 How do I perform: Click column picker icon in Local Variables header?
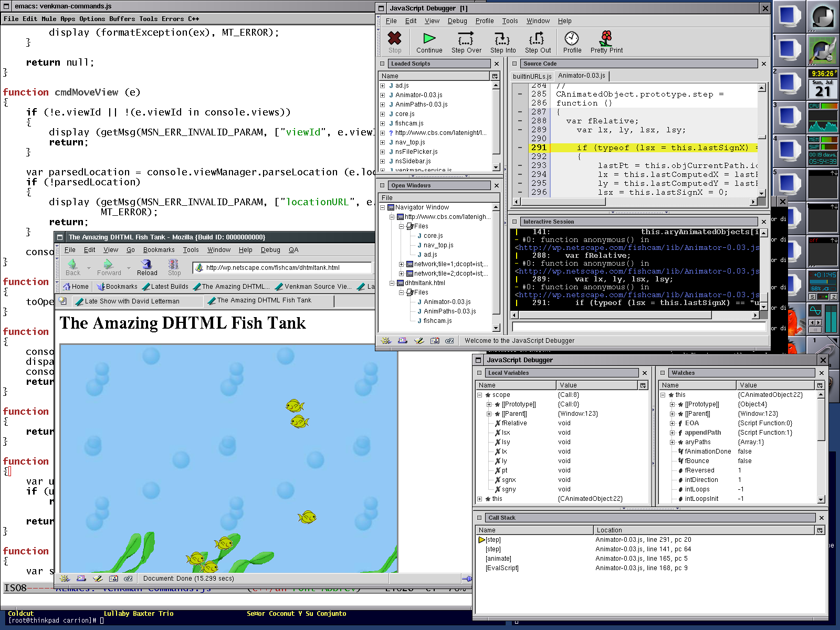point(643,385)
